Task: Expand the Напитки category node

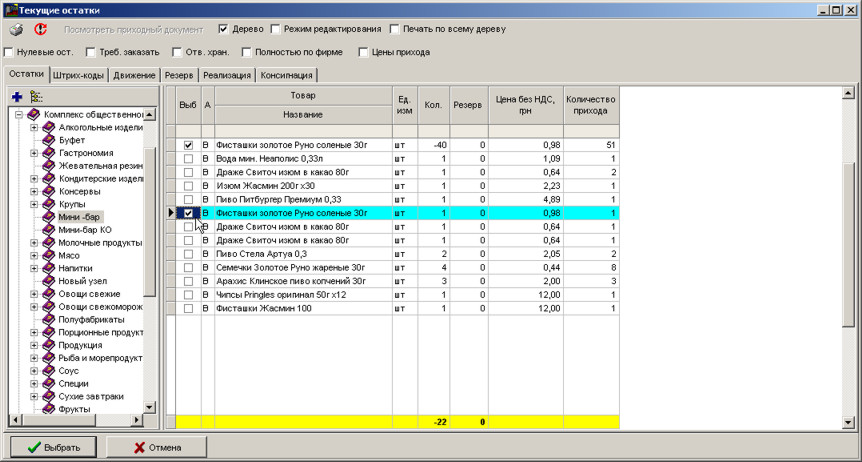Action: (x=34, y=268)
